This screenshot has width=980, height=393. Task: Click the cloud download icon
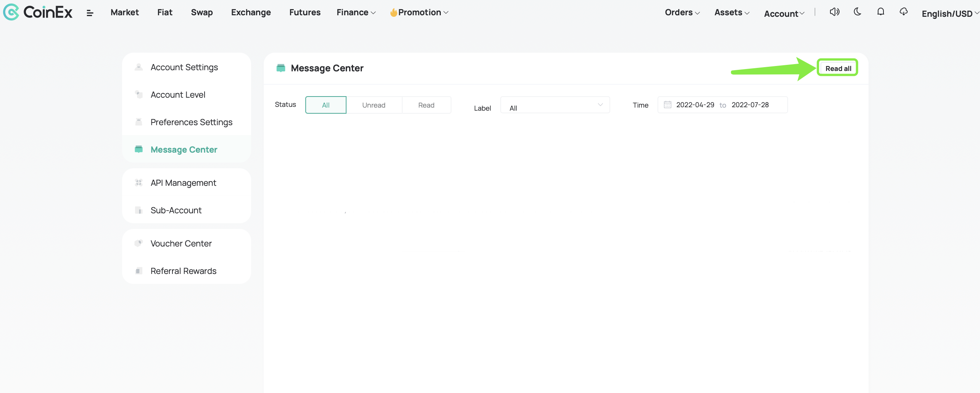coord(903,12)
